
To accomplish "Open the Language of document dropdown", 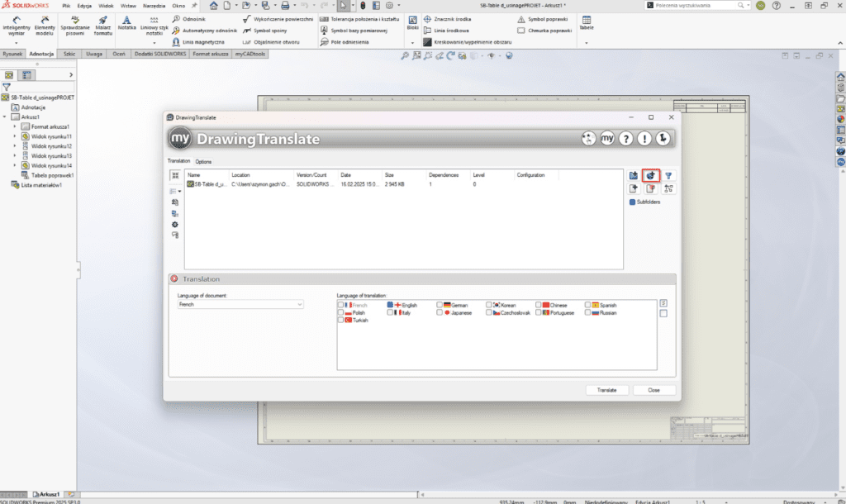I will tap(240, 304).
